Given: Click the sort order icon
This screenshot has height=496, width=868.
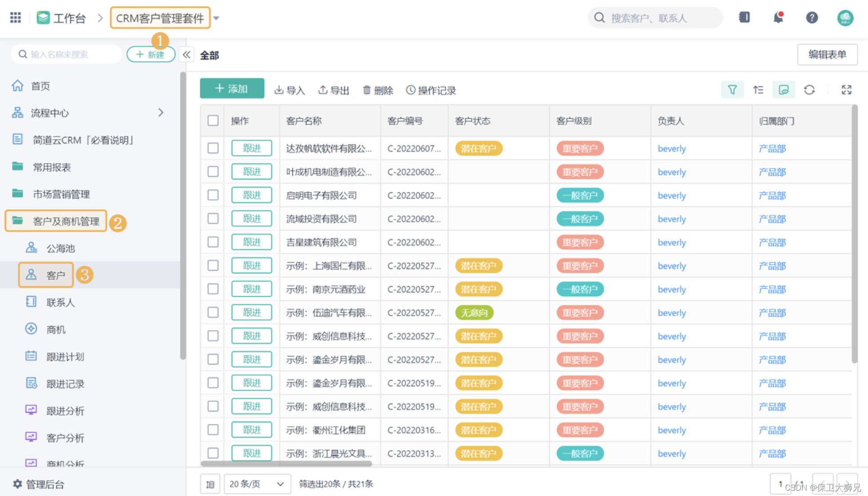Looking at the screenshot, I should click(x=758, y=90).
